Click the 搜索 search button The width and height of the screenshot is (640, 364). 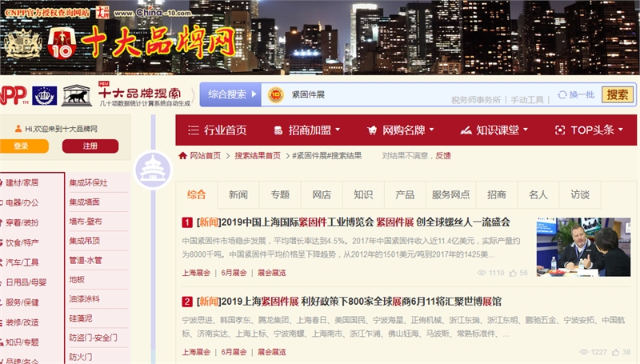617,94
